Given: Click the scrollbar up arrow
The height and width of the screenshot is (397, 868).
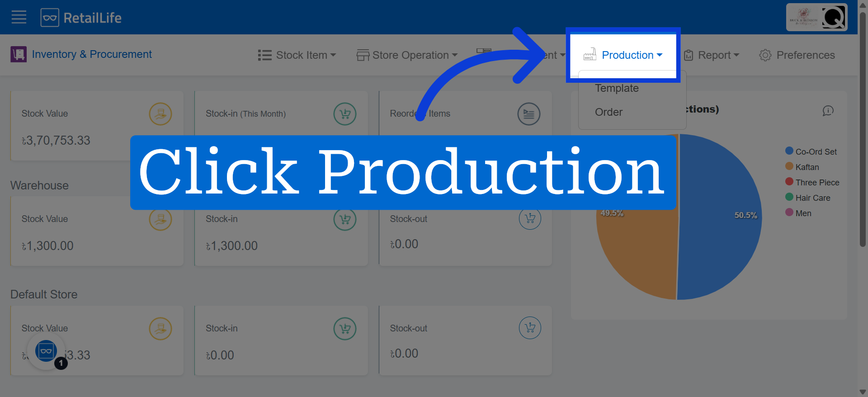Looking at the screenshot, I should pos(863,5).
